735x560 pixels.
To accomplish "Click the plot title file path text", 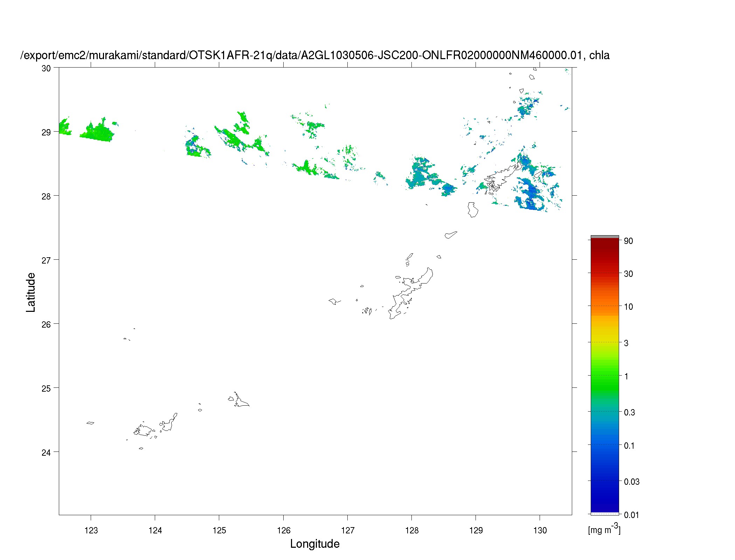I will click(314, 55).
